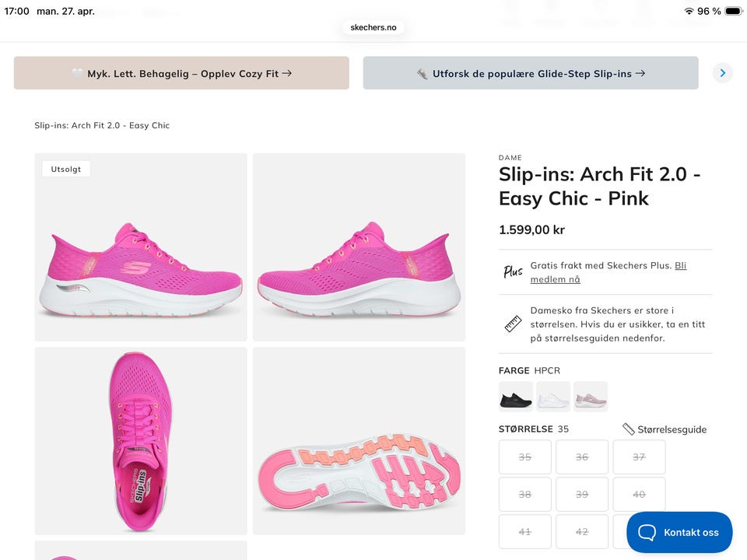The height and width of the screenshot is (560, 747).
Task: Open the top-view shoe image
Action: (141, 441)
